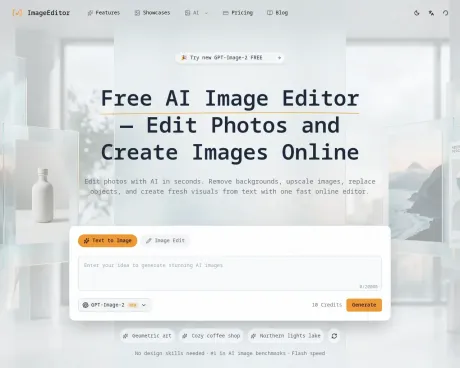
Task: Use the Northern lights lake prompt suggestion
Action: (x=286, y=336)
